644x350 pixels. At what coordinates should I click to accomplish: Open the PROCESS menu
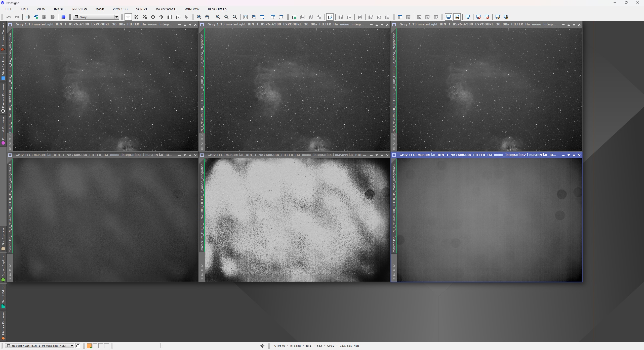[x=120, y=9]
